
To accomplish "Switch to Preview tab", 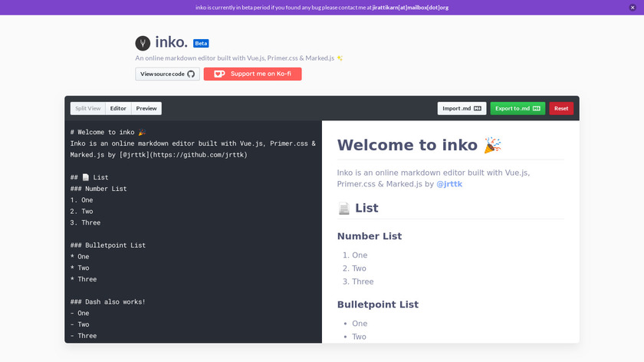I will pyautogui.click(x=146, y=108).
